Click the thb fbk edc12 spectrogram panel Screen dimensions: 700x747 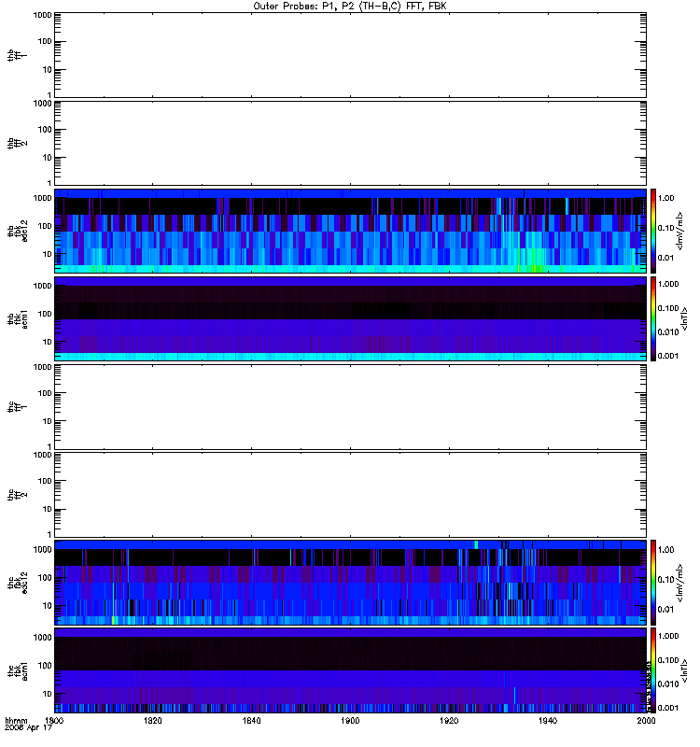[350, 231]
